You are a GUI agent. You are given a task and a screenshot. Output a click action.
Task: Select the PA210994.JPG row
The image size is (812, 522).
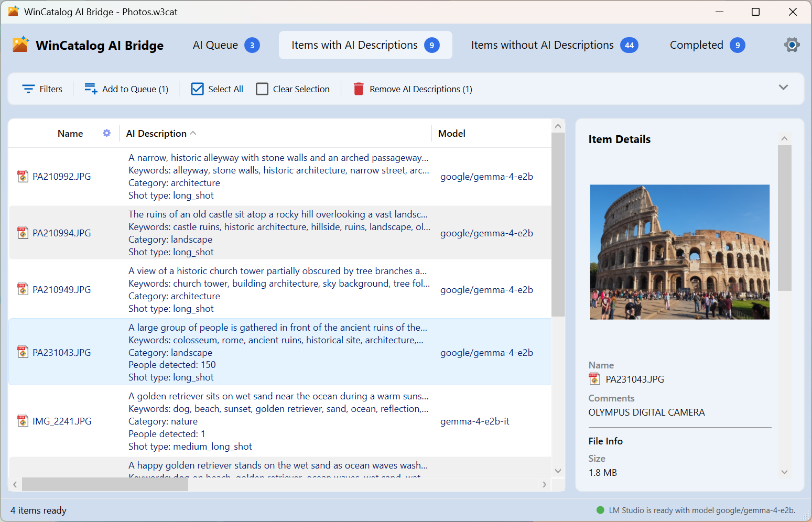[x=62, y=233]
